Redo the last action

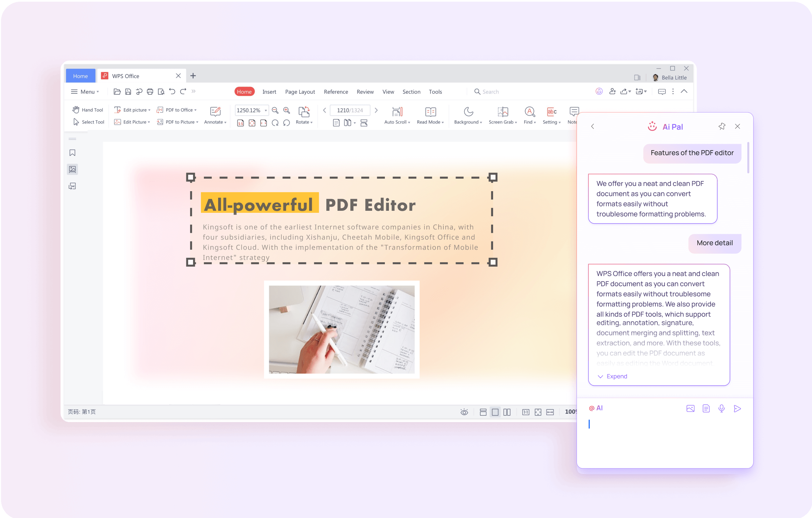[183, 91]
